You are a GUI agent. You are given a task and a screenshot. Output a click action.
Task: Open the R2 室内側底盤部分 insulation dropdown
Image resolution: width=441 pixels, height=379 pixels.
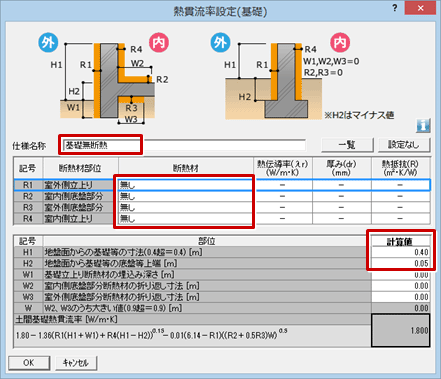click(185, 196)
